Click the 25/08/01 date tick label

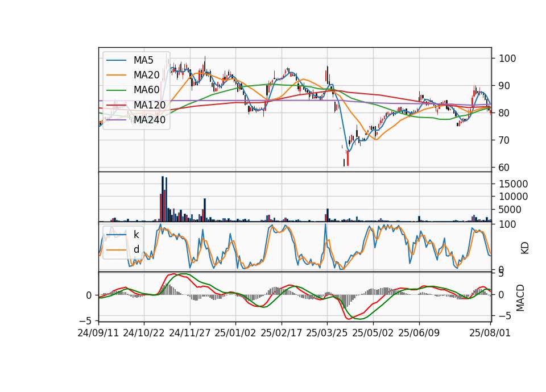[490, 333]
